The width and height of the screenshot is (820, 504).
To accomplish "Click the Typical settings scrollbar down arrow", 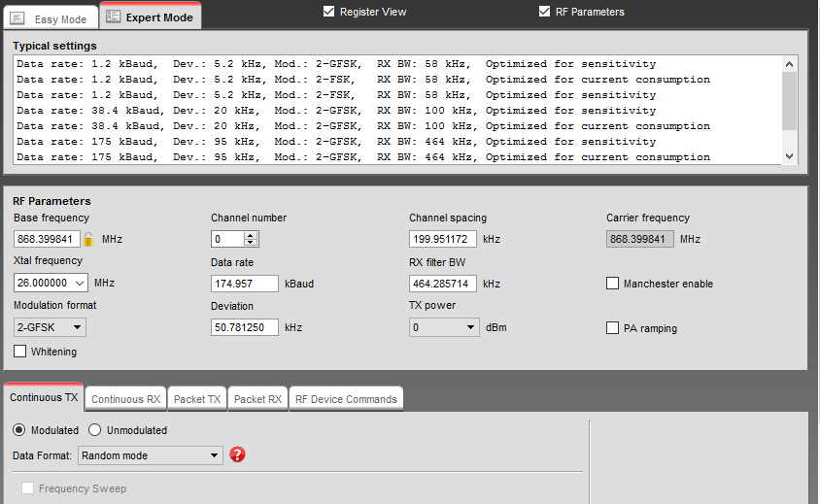I will click(789, 156).
